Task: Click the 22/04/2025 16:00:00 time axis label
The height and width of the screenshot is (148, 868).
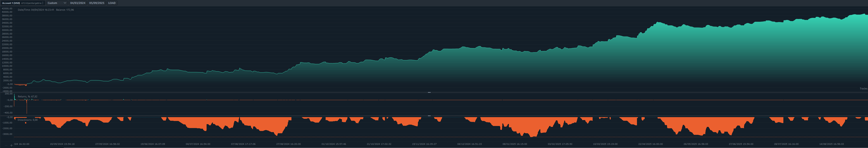Action: coord(650,144)
